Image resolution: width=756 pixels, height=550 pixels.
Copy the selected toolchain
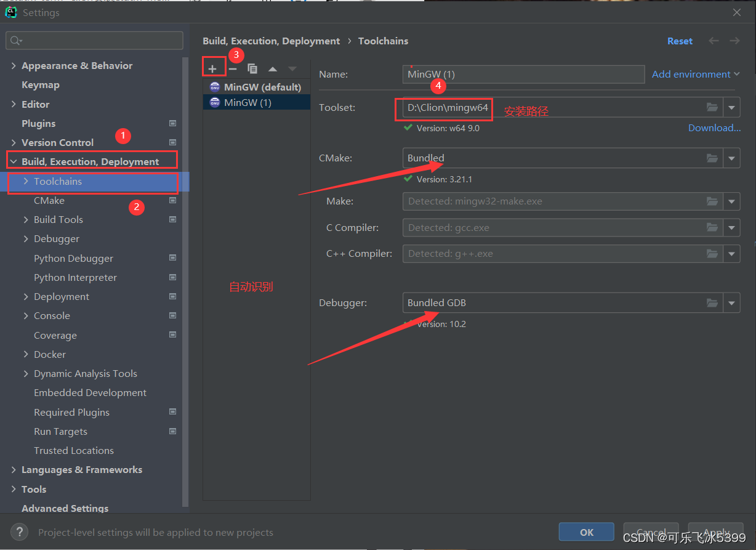(252, 68)
